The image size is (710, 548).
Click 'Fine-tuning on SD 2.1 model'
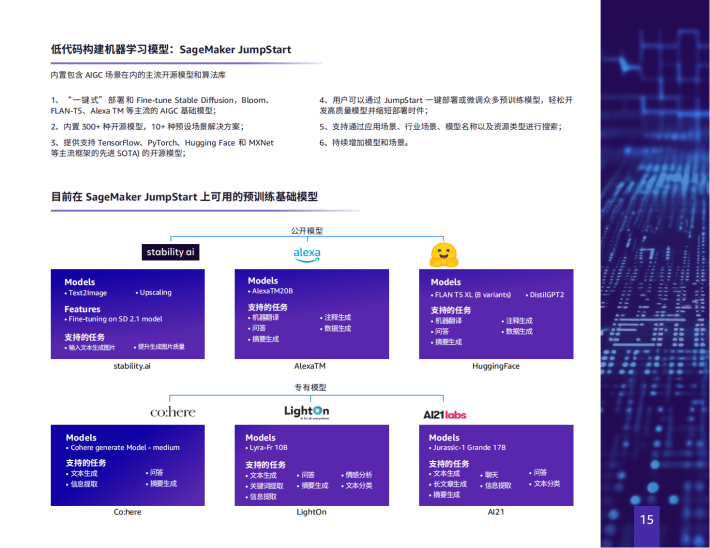[113, 319]
